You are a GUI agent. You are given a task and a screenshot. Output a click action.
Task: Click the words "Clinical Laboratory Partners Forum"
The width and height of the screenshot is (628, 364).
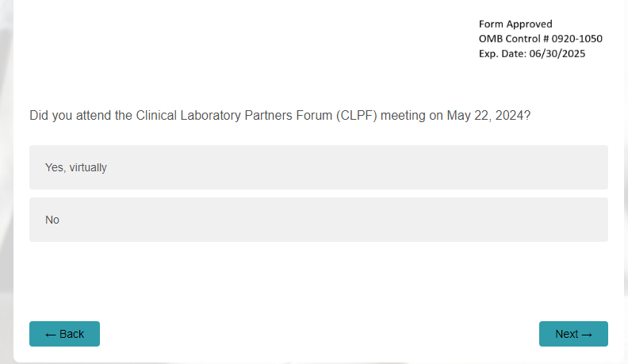[x=234, y=116]
